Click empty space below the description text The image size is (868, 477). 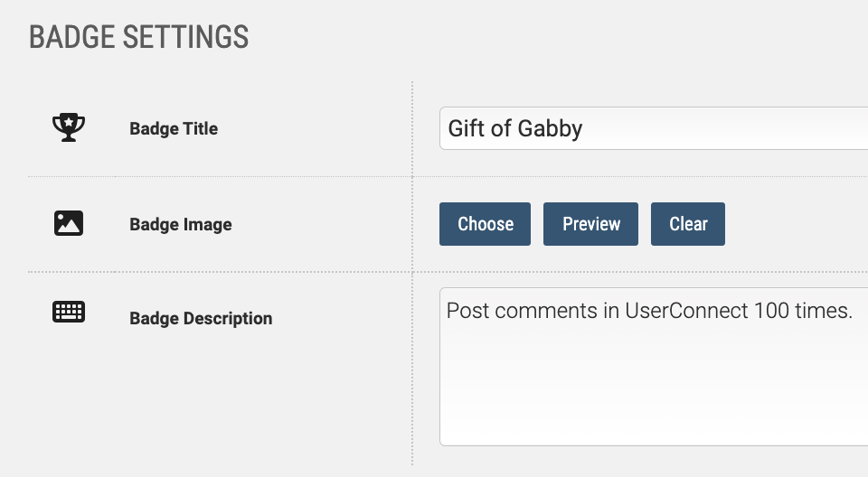point(654,388)
